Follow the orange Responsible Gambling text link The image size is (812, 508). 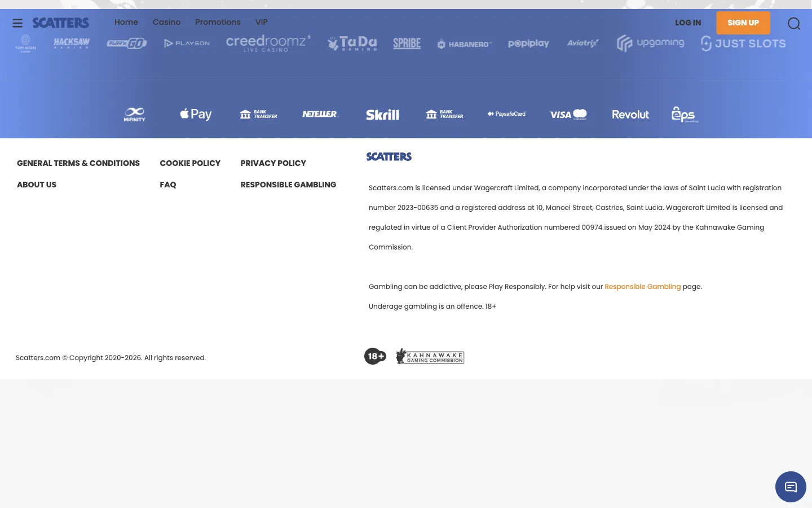point(643,287)
